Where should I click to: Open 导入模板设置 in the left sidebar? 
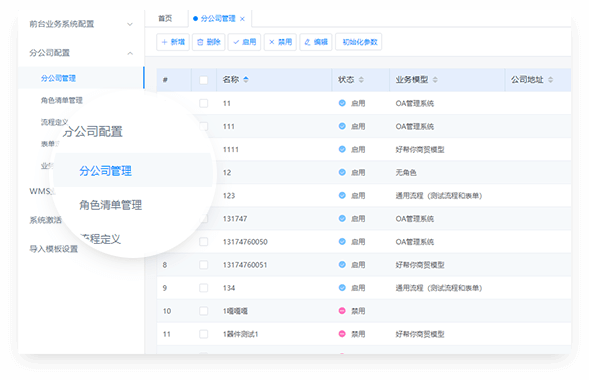coord(54,249)
